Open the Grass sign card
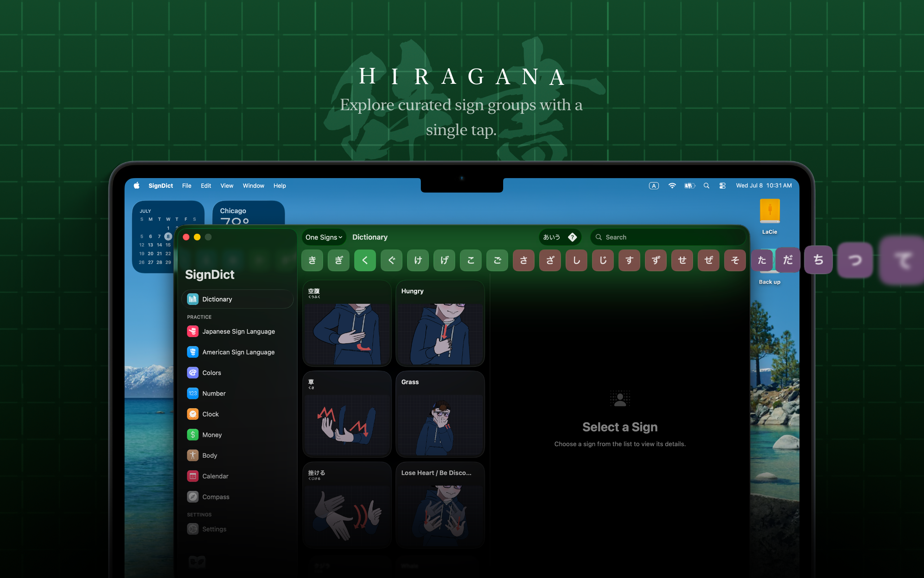 [440, 414]
